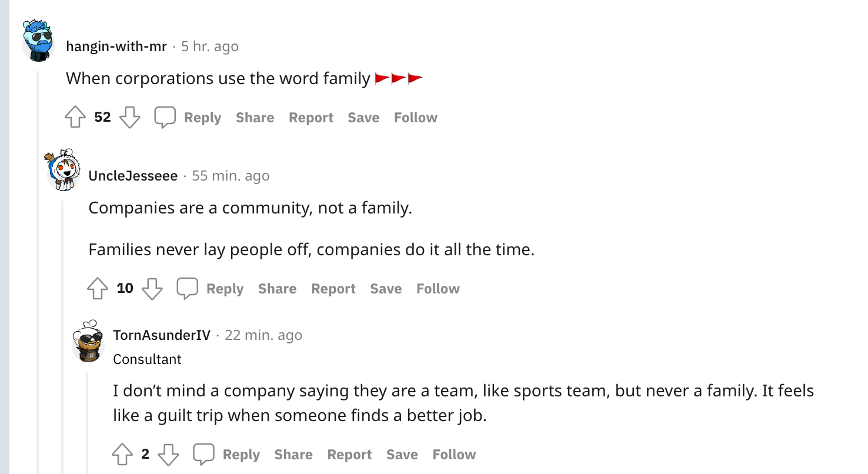Downvote UncleJesseee's comment

(x=152, y=288)
